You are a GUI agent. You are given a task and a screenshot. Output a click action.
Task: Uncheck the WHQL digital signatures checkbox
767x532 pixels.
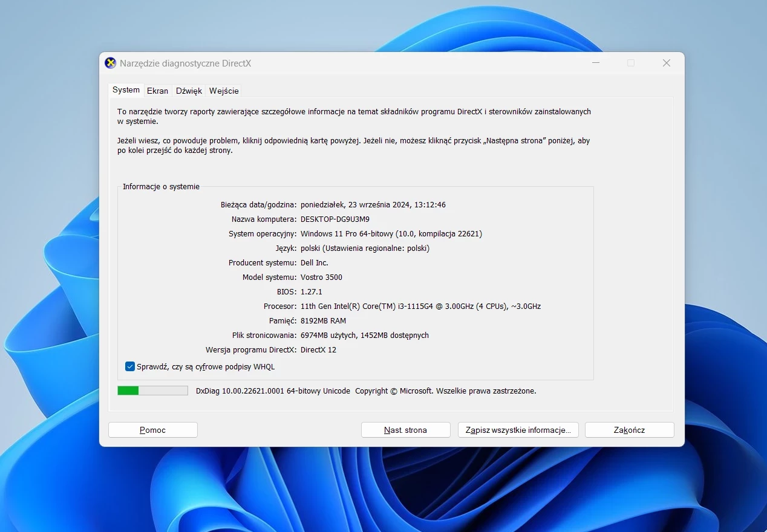coord(130,366)
